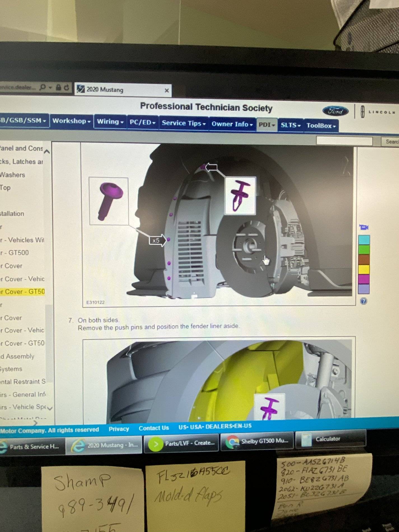The width and height of the screenshot is (399, 532).
Task: Open Parts/LVF - Create taskbar window
Action: pos(181,443)
